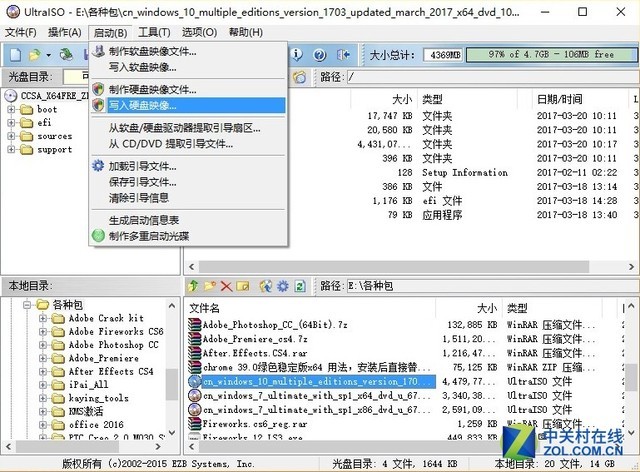Choose 写入软盘映像... menu entry

(x=188, y=67)
